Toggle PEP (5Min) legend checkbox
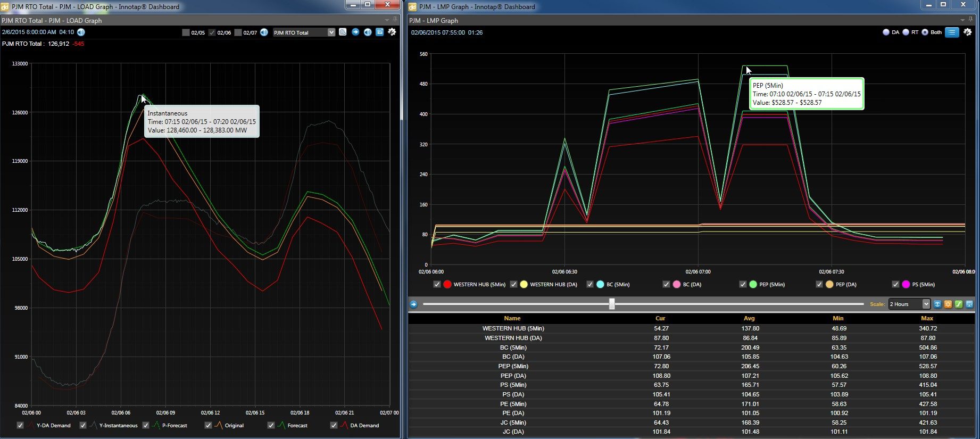Image resolution: width=980 pixels, height=439 pixels. (x=743, y=284)
